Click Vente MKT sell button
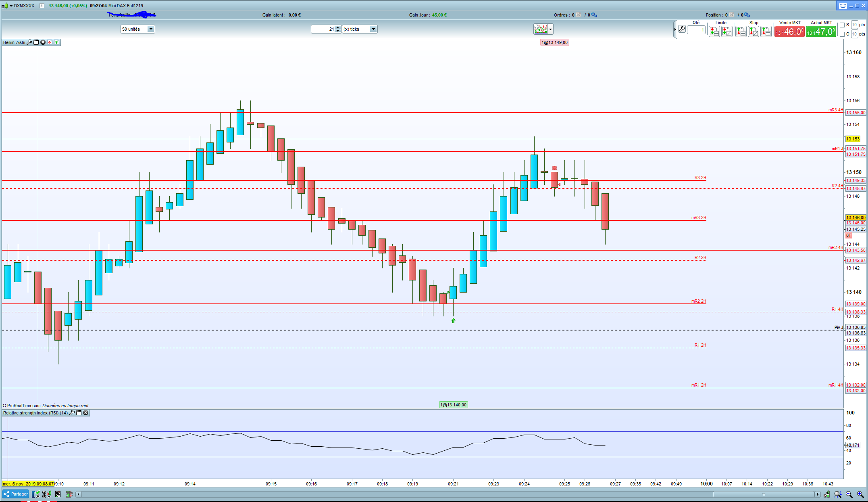Viewport: 868px width, 502px height. coord(789,31)
